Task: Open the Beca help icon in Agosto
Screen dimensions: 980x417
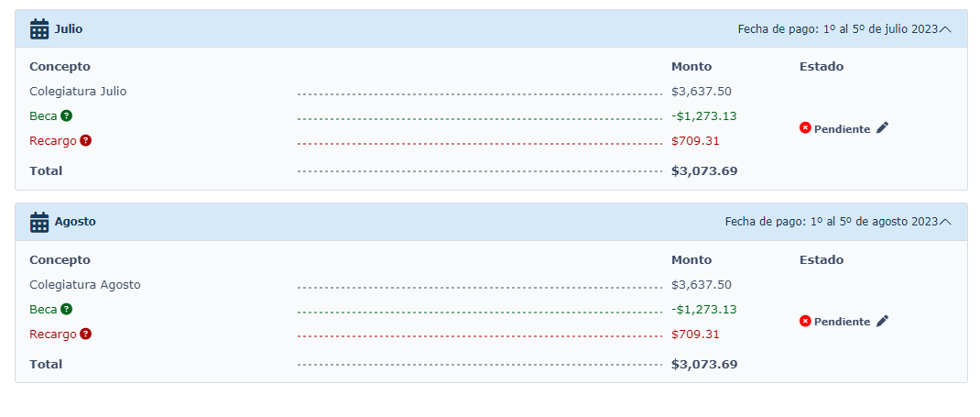Action: tap(66, 309)
